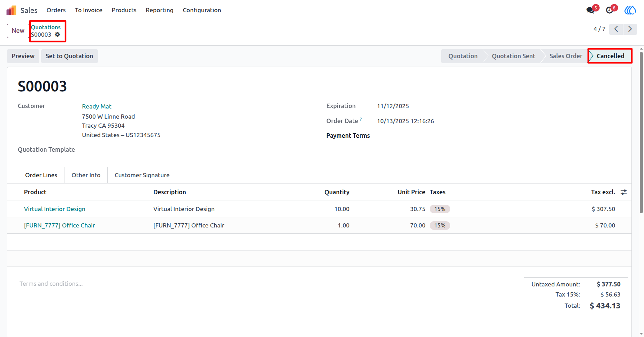
Task: Select the Quotation Sent status stage
Action: pos(513,56)
